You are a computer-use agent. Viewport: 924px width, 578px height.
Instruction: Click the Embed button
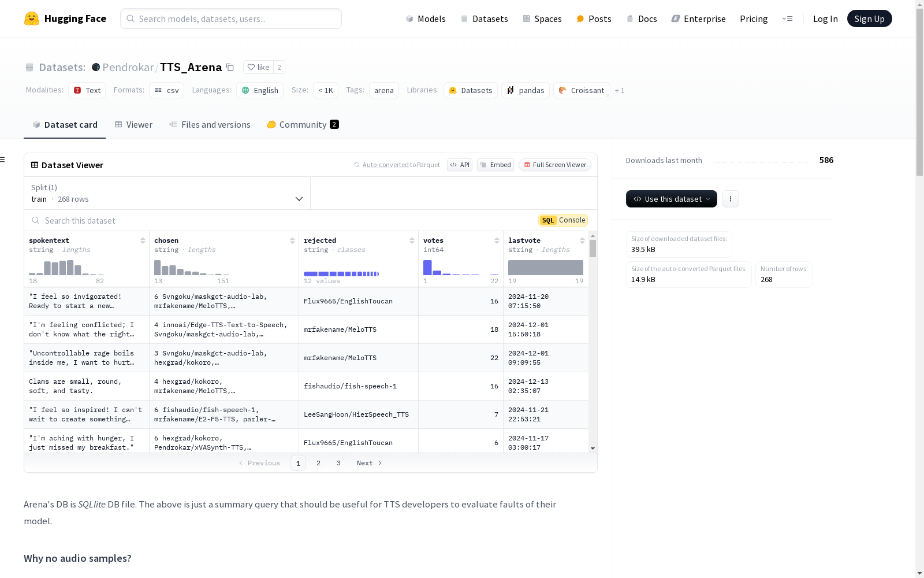495,165
